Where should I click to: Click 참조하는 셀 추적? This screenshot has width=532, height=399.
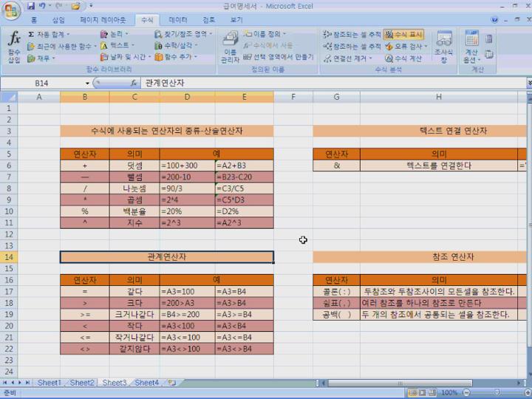point(352,46)
